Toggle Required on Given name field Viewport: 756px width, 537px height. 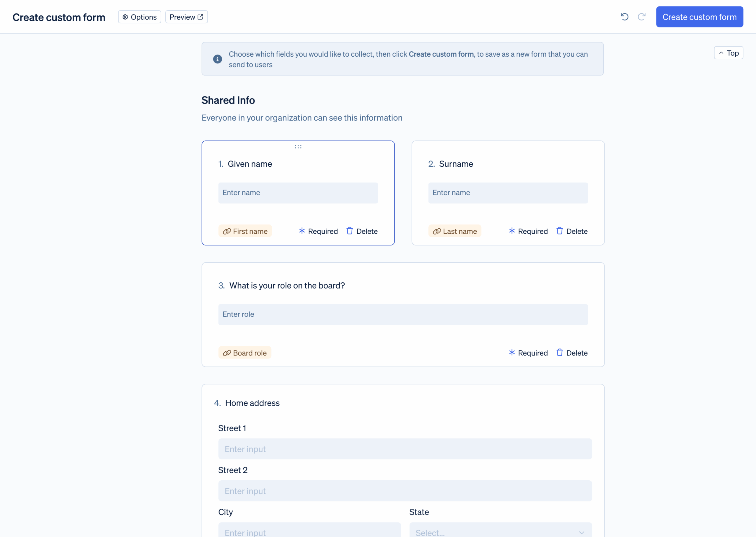click(318, 231)
